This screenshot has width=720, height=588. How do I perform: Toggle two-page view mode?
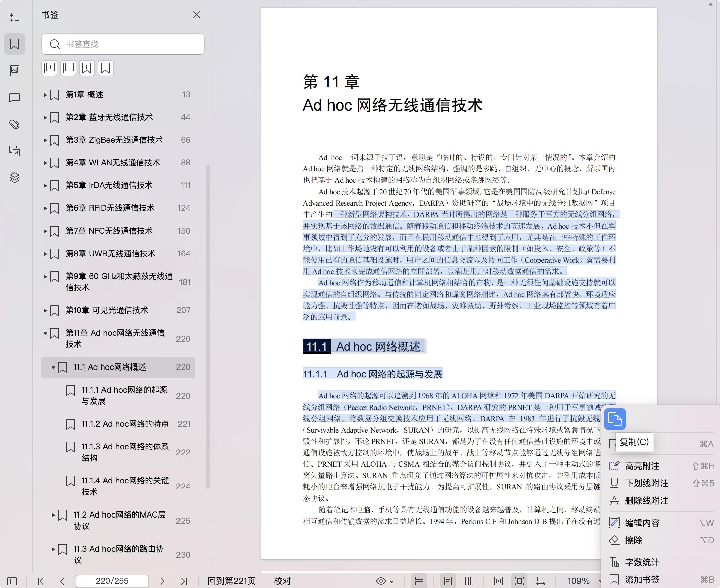click(x=469, y=581)
